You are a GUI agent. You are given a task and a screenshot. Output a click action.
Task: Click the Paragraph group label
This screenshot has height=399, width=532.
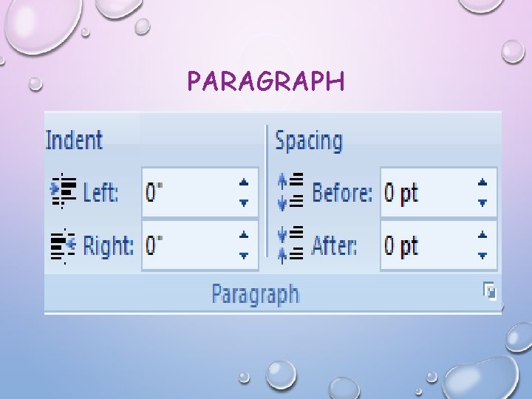point(256,294)
